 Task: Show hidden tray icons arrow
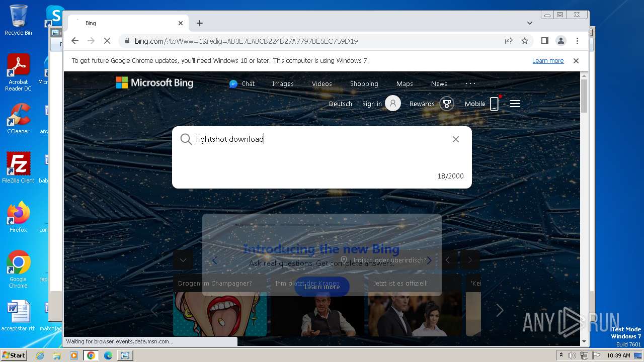(561, 355)
